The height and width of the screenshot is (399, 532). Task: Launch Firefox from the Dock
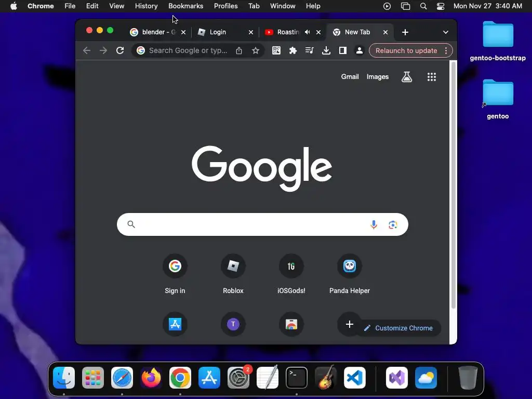tap(151, 378)
